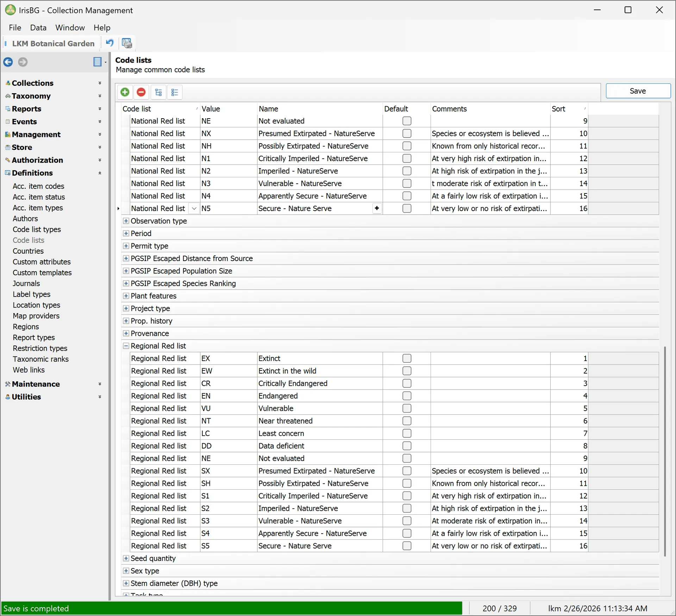Click the grey forward navigation arrow
The image size is (676, 616).
pos(23,62)
